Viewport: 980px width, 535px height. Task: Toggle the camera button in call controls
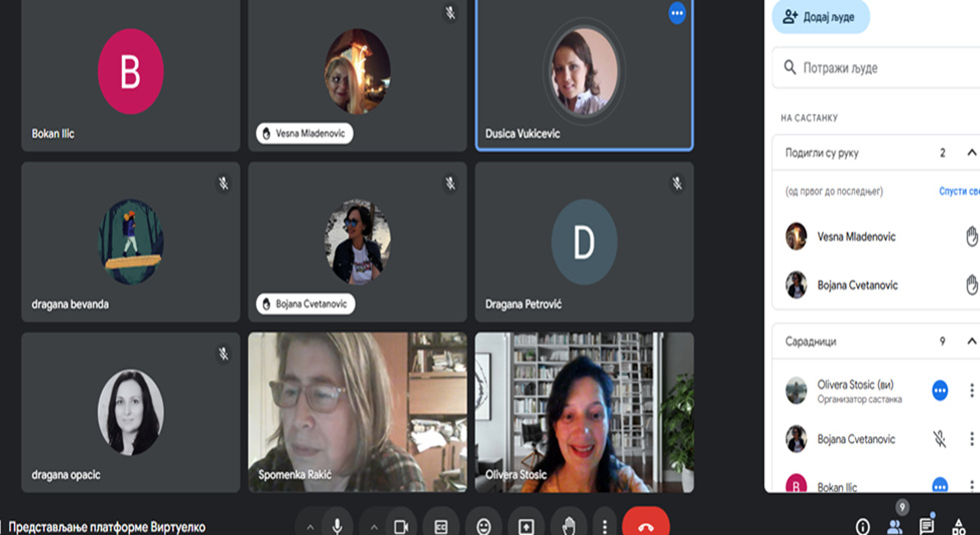(401, 526)
